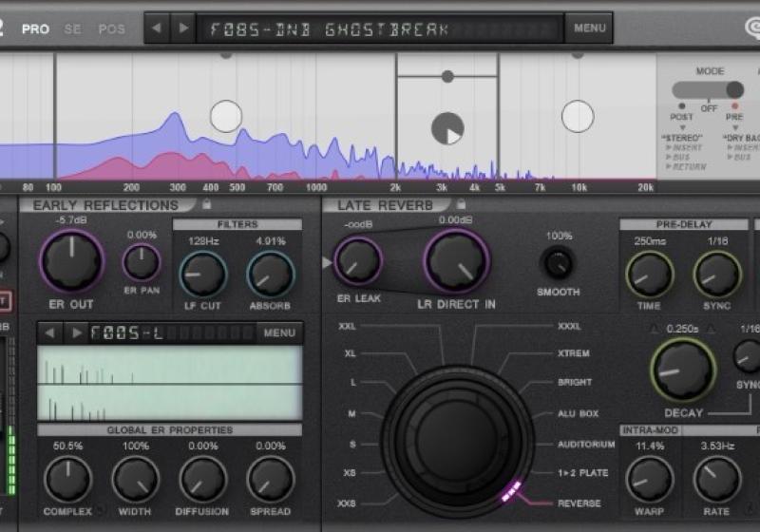
Task: Click the white EQ node near 10k
Action: click(x=578, y=116)
